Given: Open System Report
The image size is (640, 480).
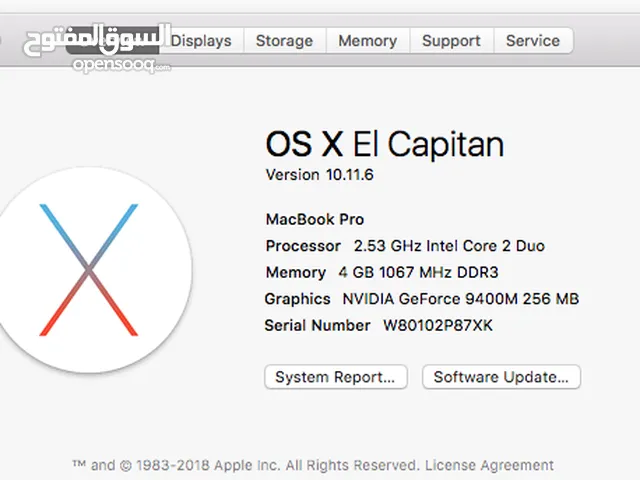Looking at the screenshot, I should tap(336, 377).
